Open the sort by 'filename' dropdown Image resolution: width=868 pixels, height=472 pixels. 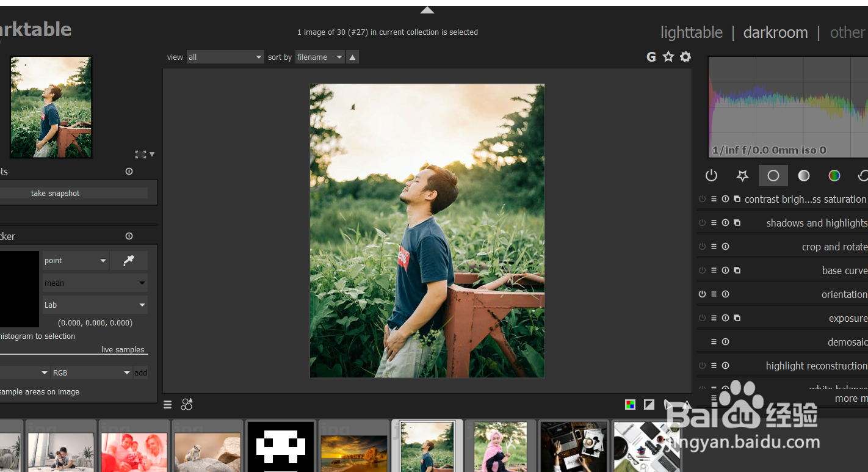pyautogui.click(x=320, y=57)
